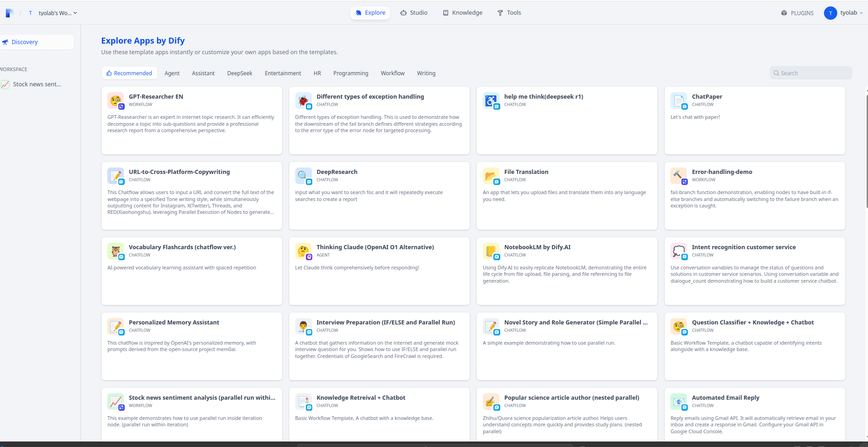868x447 pixels.
Task: Open the Studio tab
Action: coord(414,13)
